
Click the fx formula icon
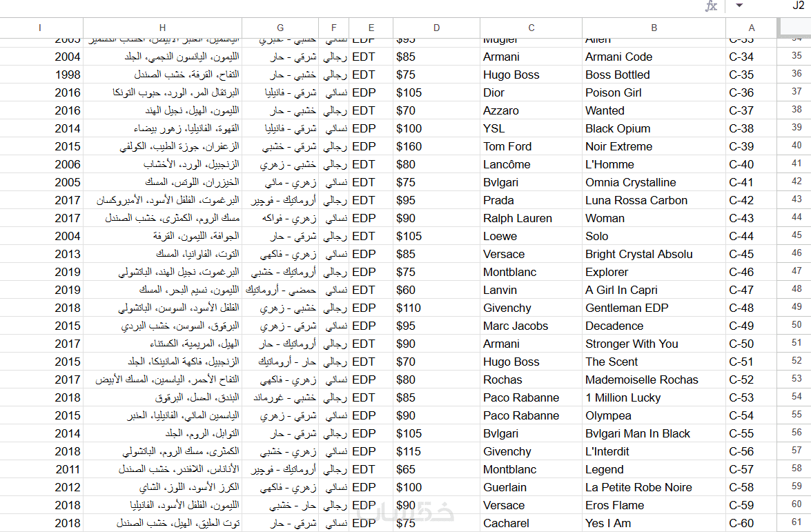[x=712, y=6]
